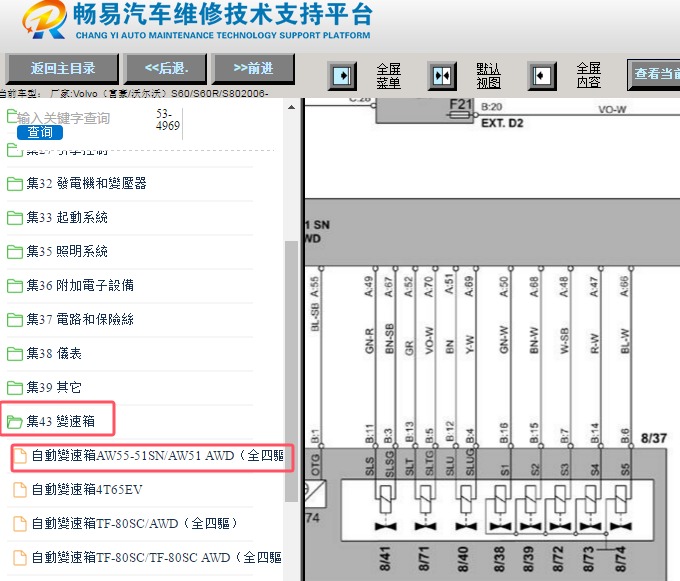Click folder icon beside 集33
680x581 pixels.
pyautogui.click(x=15, y=218)
